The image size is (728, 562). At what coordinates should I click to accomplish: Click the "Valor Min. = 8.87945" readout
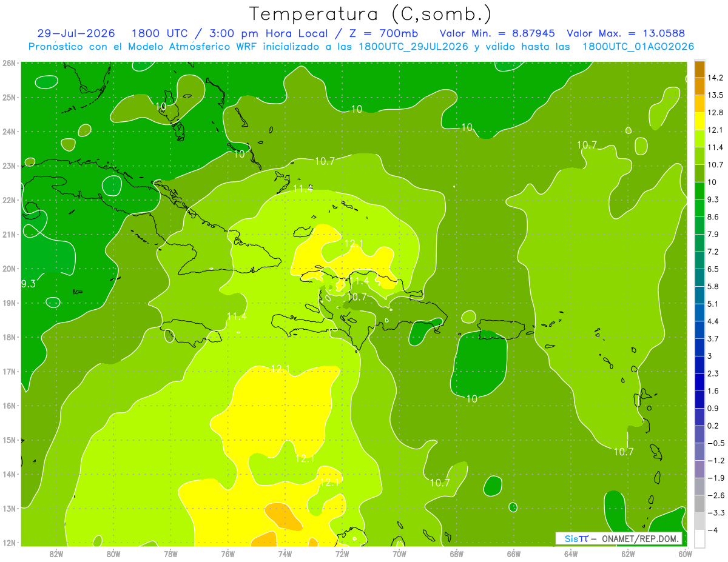(498, 33)
